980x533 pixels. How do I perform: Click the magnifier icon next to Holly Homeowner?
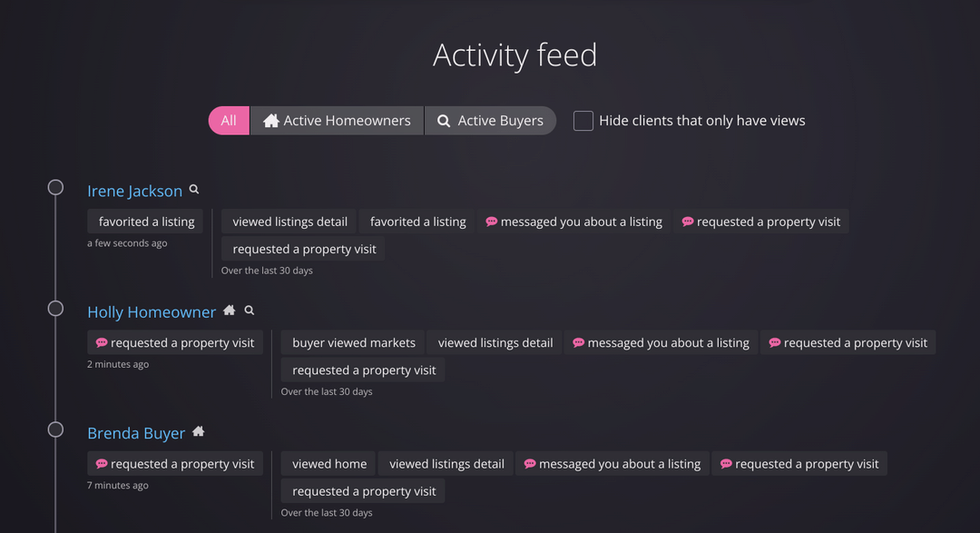(x=248, y=310)
